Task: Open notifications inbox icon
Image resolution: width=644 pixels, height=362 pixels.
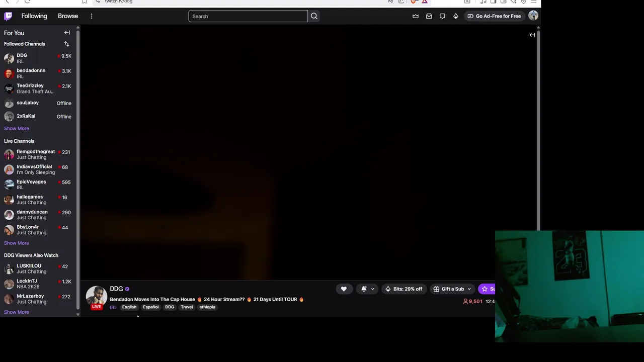Action: pyautogui.click(x=429, y=16)
